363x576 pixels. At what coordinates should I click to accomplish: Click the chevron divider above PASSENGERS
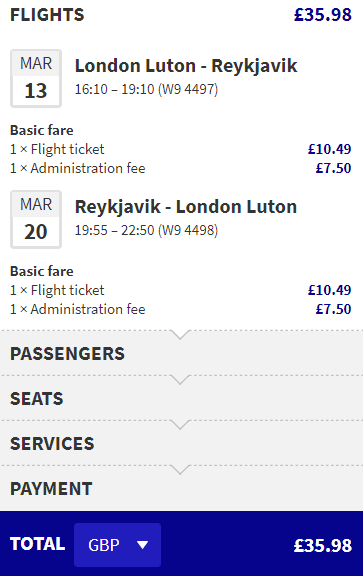(x=180, y=334)
